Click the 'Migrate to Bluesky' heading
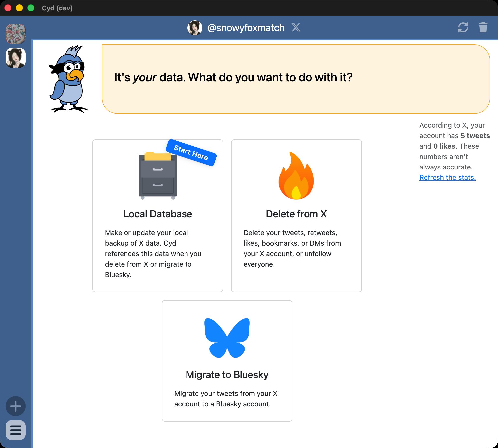The width and height of the screenshot is (498, 448). (x=227, y=375)
